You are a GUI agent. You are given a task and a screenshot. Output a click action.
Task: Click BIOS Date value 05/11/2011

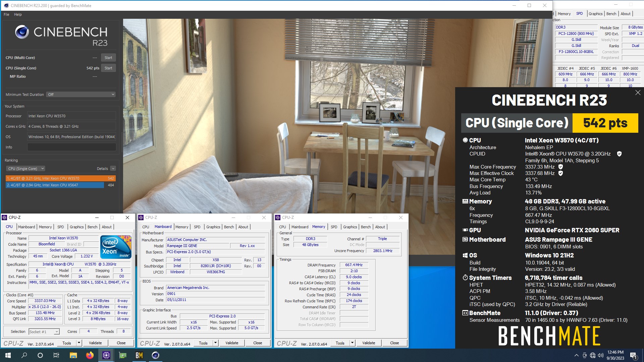215,300
